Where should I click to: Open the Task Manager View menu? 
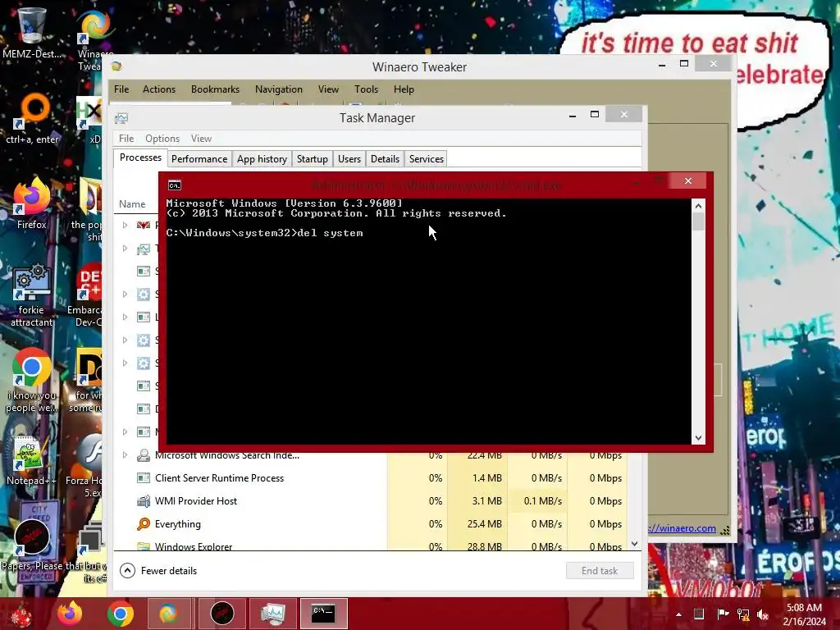(x=202, y=139)
